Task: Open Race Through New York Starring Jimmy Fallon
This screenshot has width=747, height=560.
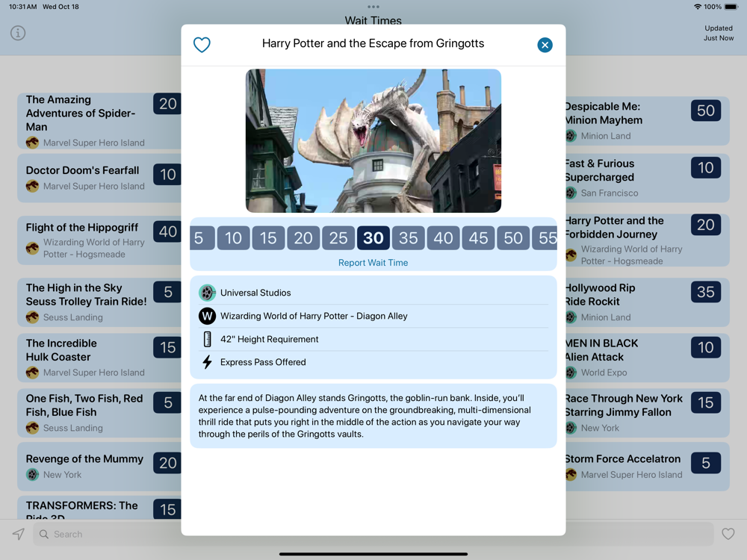Action: (x=648, y=413)
